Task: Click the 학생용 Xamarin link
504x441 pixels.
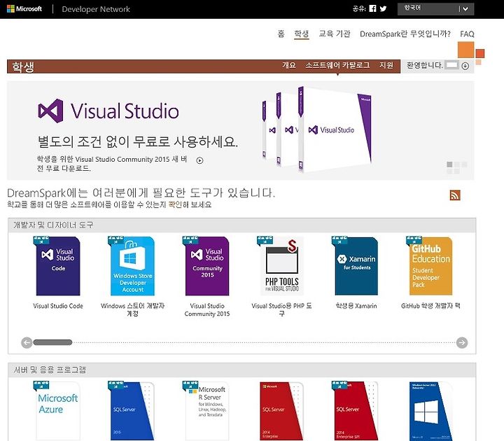Action: point(356,306)
